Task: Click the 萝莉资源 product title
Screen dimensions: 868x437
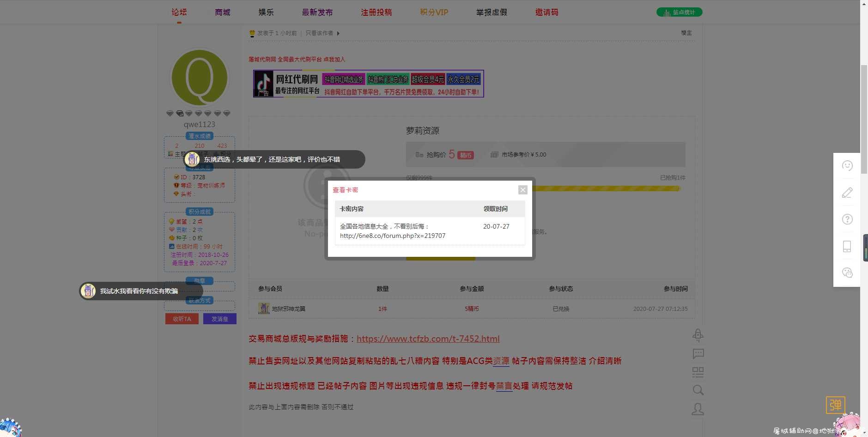Action: (423, 131)
